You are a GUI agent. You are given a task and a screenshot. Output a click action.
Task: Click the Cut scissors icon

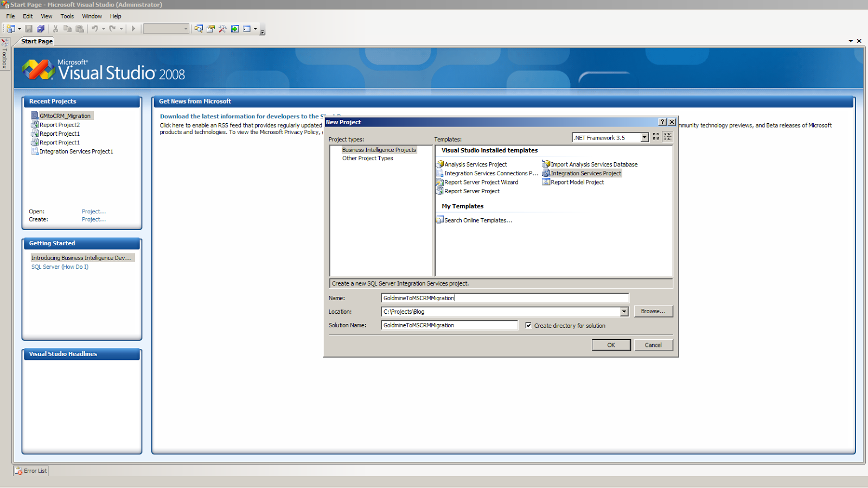[55, 29]
